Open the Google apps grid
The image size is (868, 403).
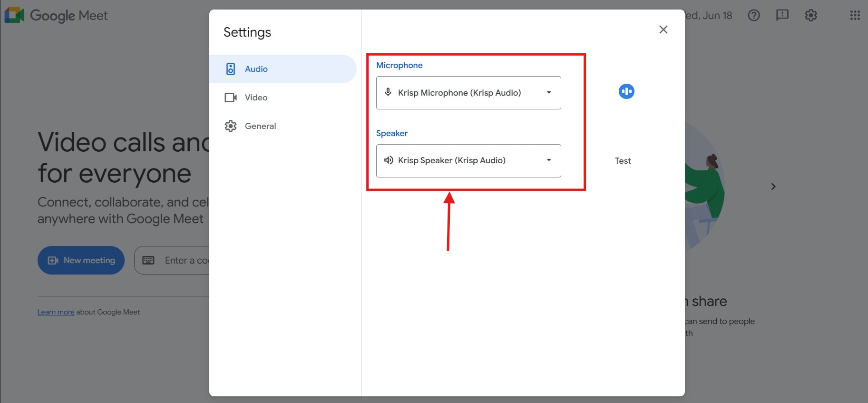point(855,15)
